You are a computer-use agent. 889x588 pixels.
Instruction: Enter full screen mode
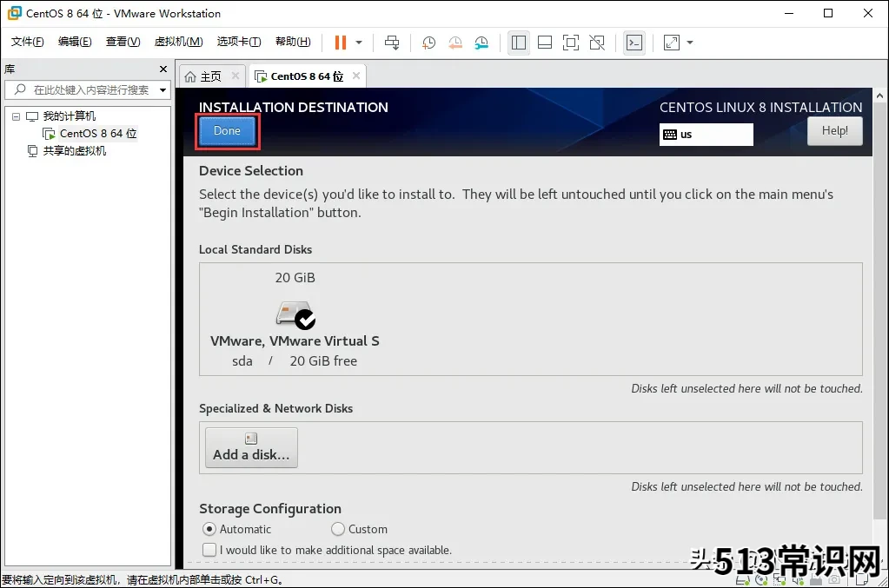pos(571,43)
